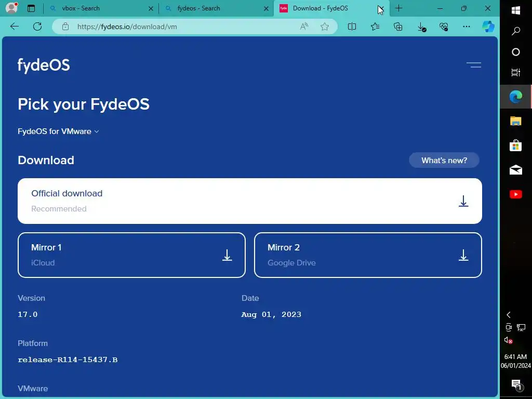Expand FydeOS for VMware dropdown
The height and width of the screenshot is (399, 532).
(58, 131)
